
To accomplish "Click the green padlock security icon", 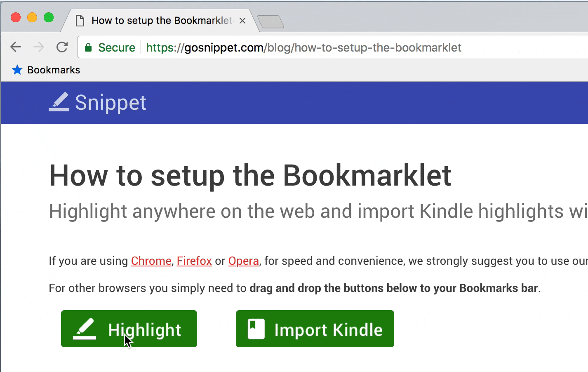I will tap(88, 47).
